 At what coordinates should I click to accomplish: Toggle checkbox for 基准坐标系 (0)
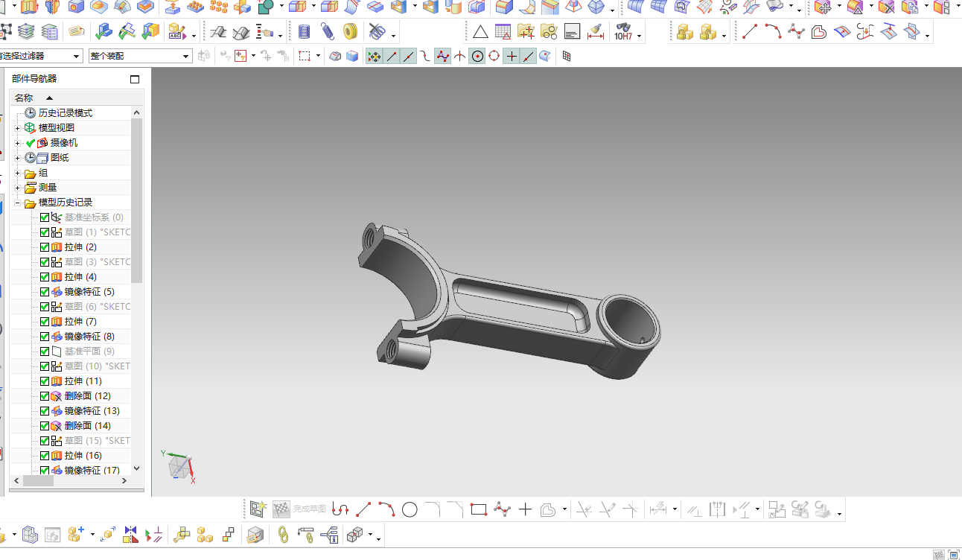point(45,217)
